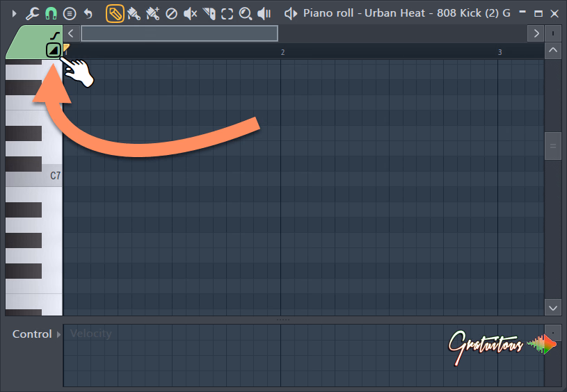Click the Piano roll - Urban Heat title

point(407,13)
